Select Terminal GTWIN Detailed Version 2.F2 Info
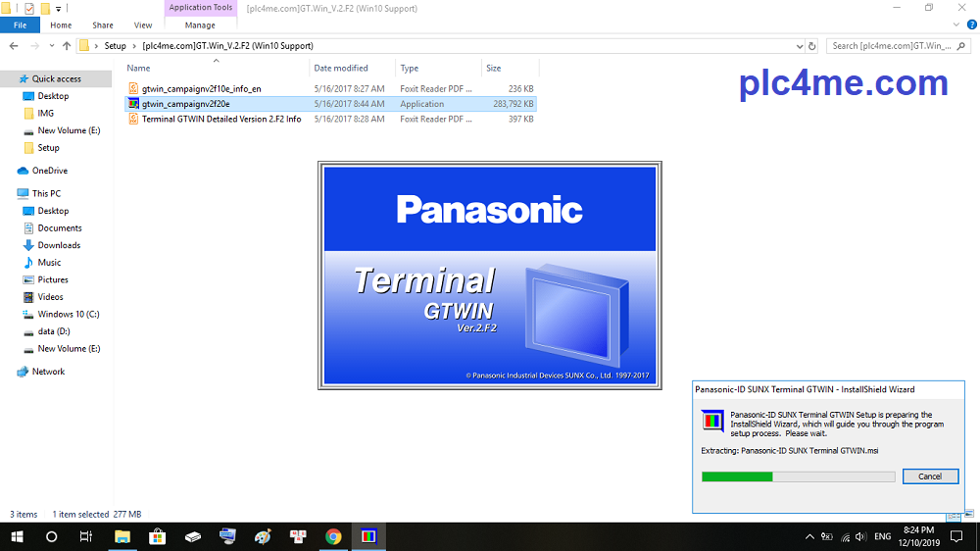This screenshot has width=980, height=551. coord(221,119)
